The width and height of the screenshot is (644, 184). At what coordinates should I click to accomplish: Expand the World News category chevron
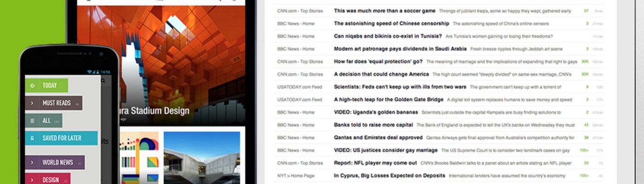(32, 162)
